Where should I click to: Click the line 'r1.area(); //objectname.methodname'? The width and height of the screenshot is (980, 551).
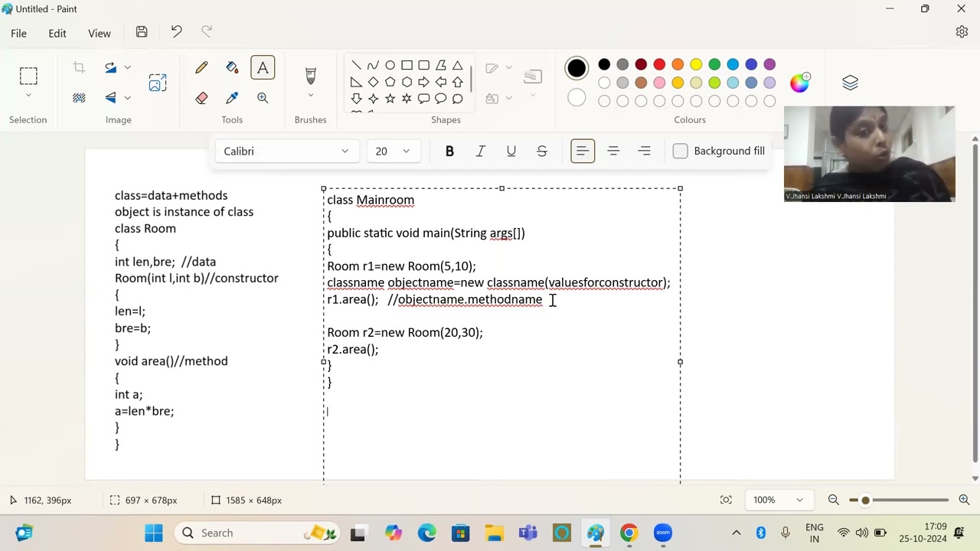(x=435, y=299)
